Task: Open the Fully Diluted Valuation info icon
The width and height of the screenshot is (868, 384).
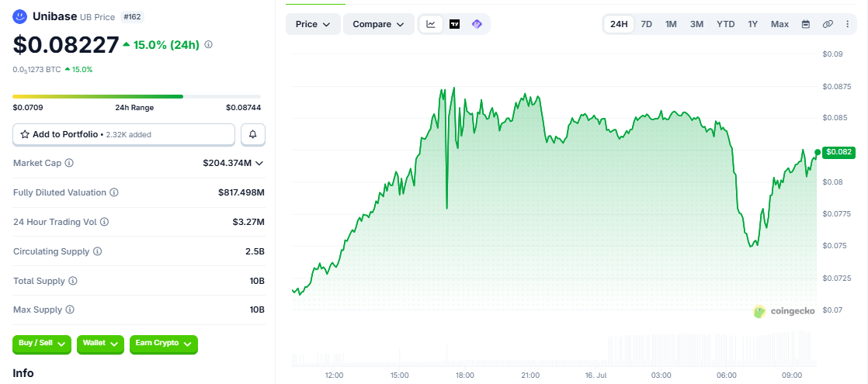Action: coord(113,192)
